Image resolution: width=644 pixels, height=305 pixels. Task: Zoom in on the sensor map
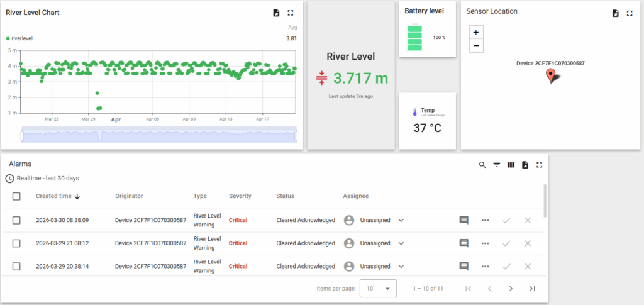click(476, 33)
